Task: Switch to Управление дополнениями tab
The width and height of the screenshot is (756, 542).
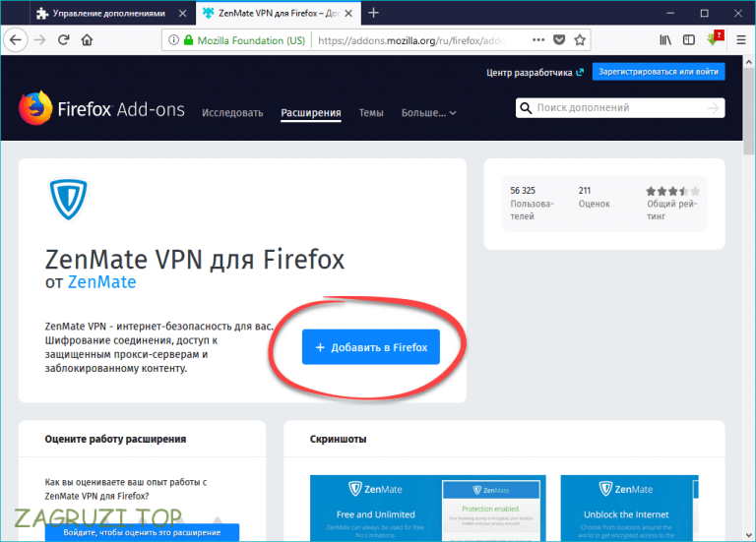Action: (108, 14)
